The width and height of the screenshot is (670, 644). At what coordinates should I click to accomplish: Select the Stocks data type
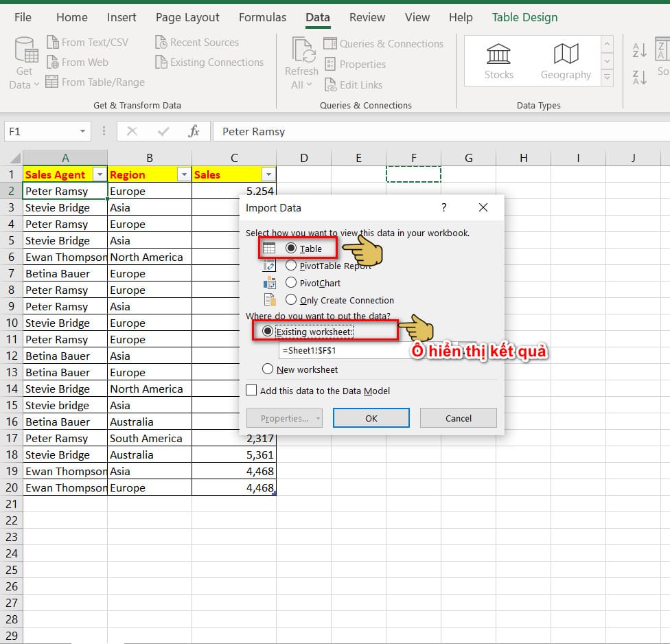point(499,60)
